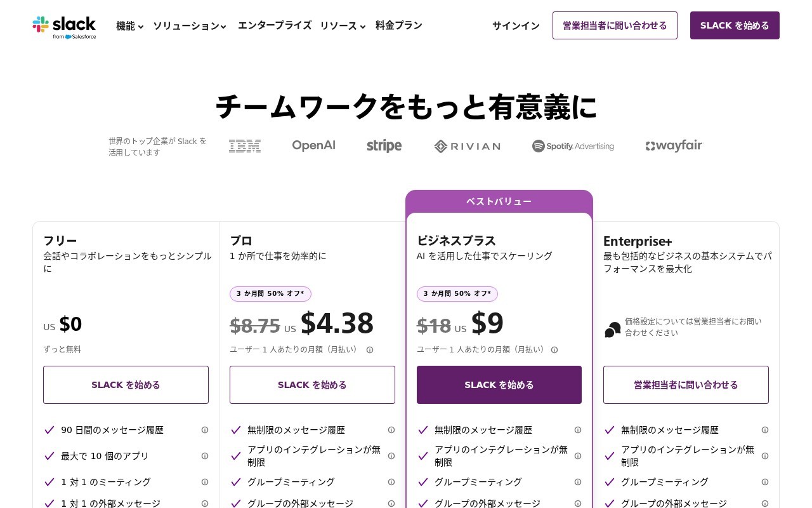This screenshot has height=508, width=812.
Task: Click the $0 price text
Action: click(x=70, y=324)
